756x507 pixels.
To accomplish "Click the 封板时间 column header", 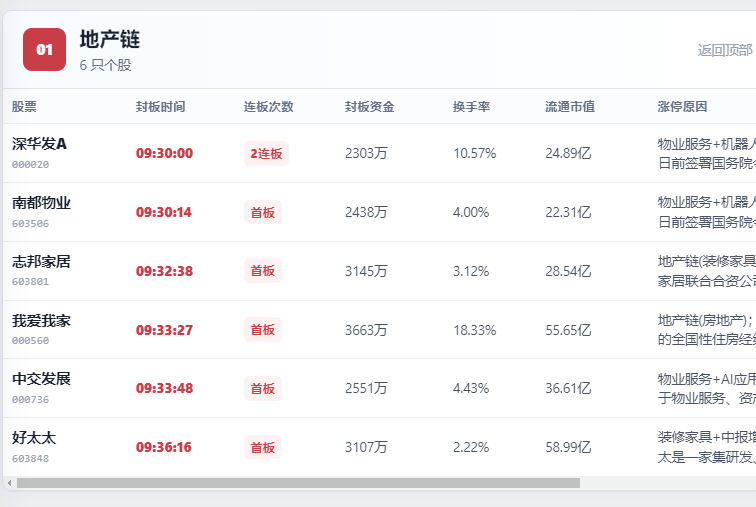I will (161, 107).
